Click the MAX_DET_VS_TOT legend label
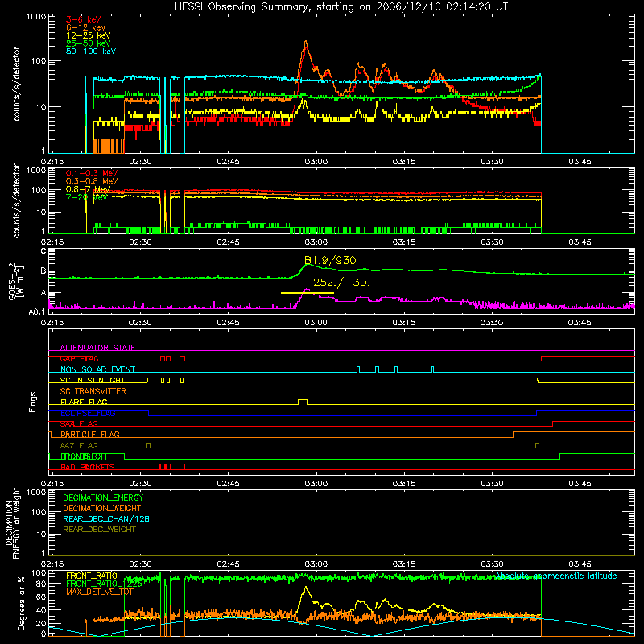This screenshot has width=644, height=644. coord(100,592)
